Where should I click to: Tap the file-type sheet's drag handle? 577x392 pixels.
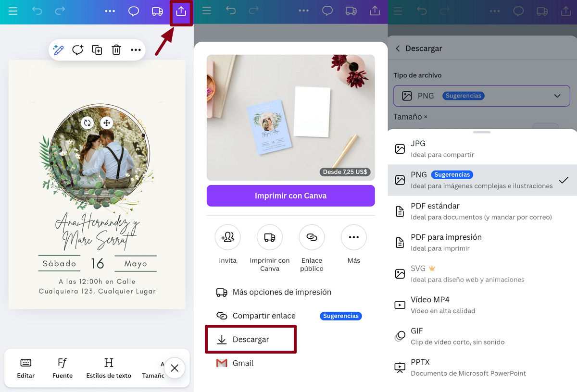tap(482, 132)
